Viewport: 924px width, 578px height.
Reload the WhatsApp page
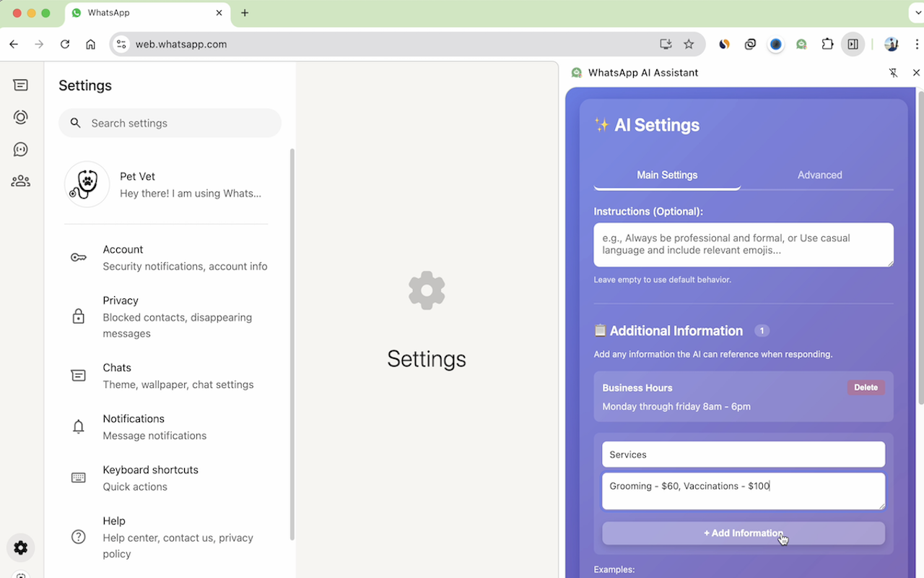(x=65, y=44)
